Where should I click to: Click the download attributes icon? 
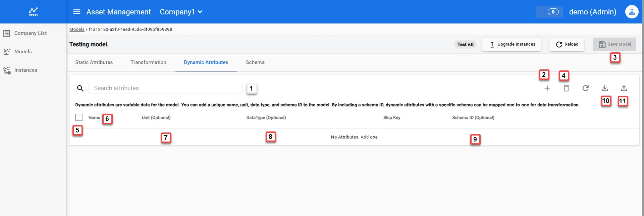tap(605, 88)
